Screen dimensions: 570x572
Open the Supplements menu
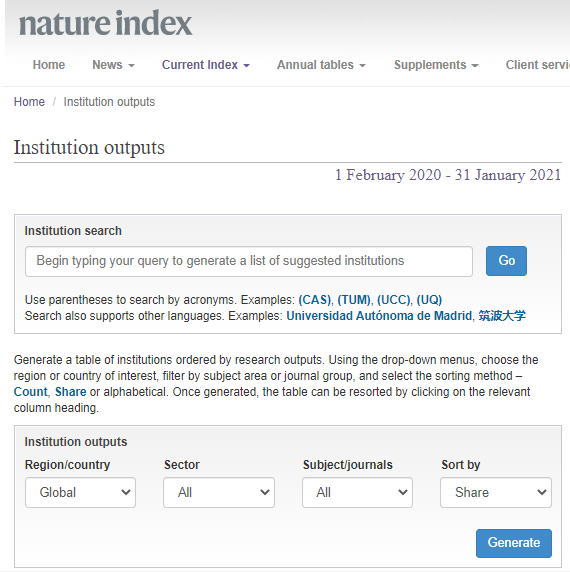click(x=436, y=65)
